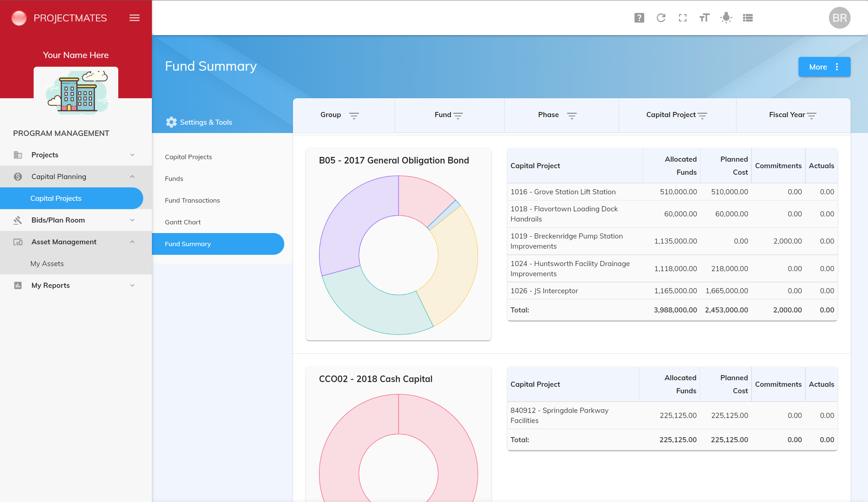Open the BR user avatar menu
Viewport: 868px width, 502px height.
click(839, 18)
